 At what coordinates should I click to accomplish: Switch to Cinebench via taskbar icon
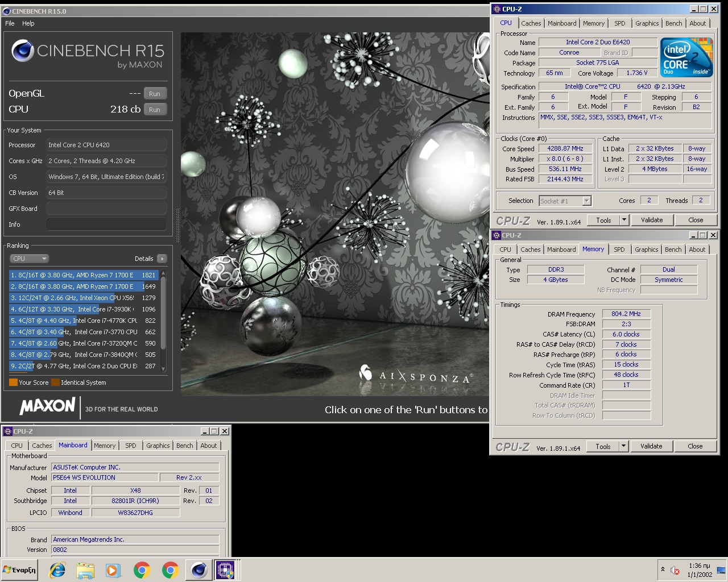[x=198, y=570]
